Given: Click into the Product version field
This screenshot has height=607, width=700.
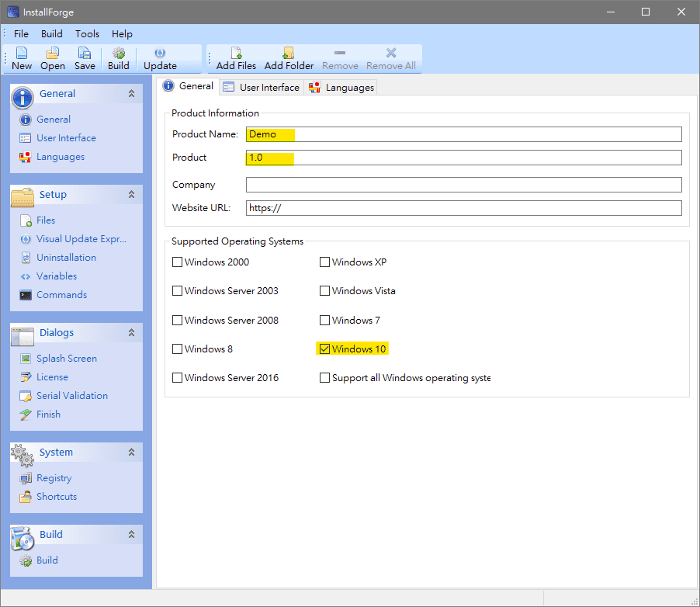Looking at the screenshot, I should (464, 158).
